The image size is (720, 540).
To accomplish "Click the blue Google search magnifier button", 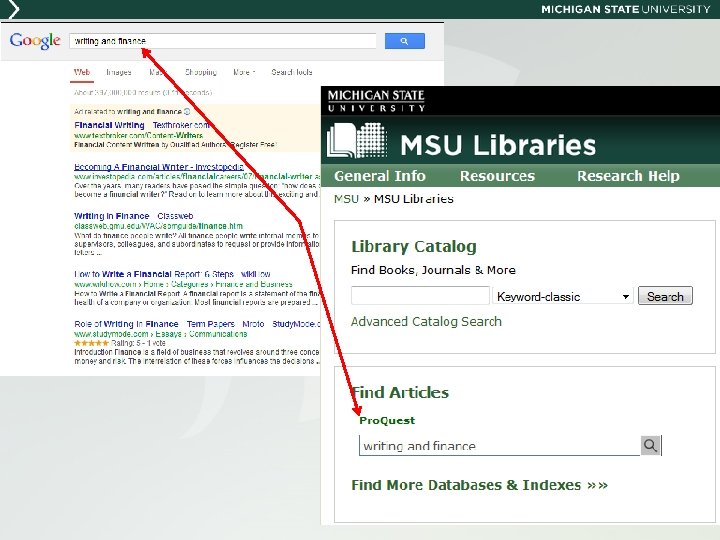I will click(x=405, y=41).
